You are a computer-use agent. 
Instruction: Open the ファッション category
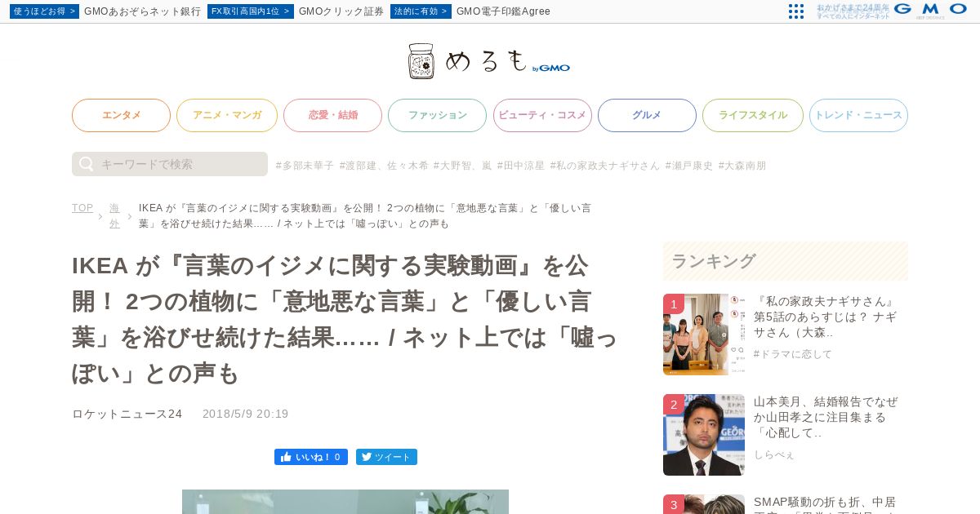click(x=437, y=115)
